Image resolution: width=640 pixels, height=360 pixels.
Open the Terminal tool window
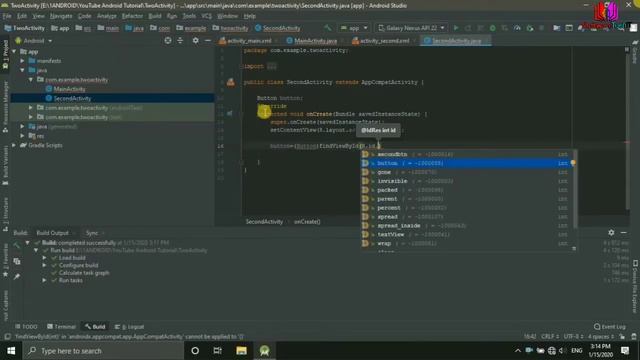[62, 327]
